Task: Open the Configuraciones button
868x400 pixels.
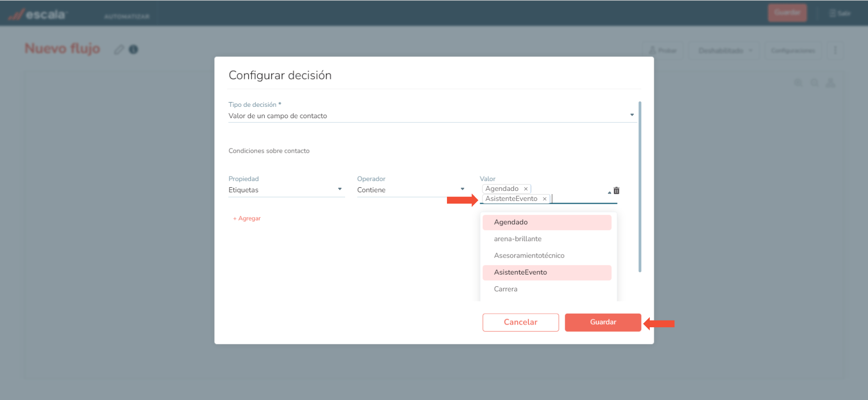Action: (793, 50)
